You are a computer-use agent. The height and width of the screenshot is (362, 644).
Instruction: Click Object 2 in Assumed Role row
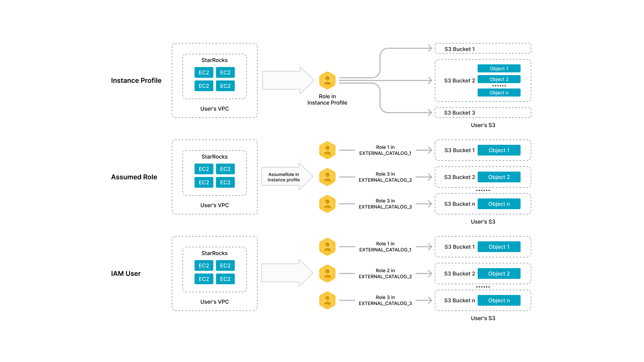tap(499, 177)
